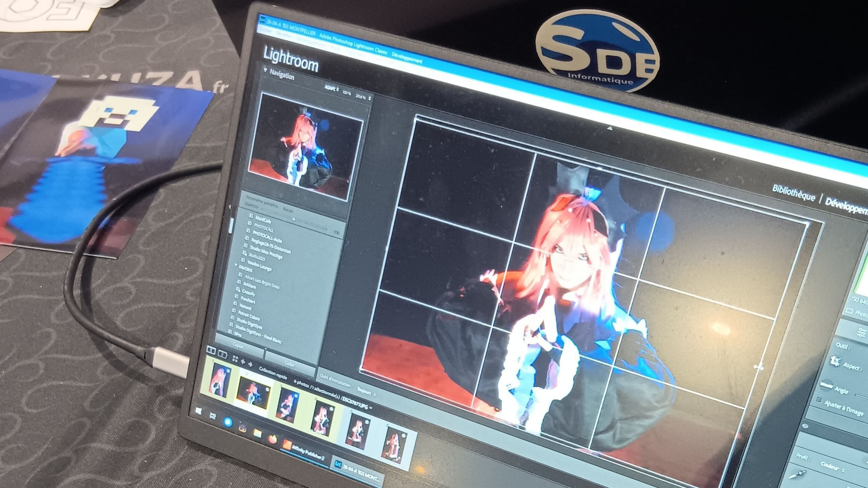Apply the PHOTOCALL preset
This screenshot has width=868, height=488.
264,228
